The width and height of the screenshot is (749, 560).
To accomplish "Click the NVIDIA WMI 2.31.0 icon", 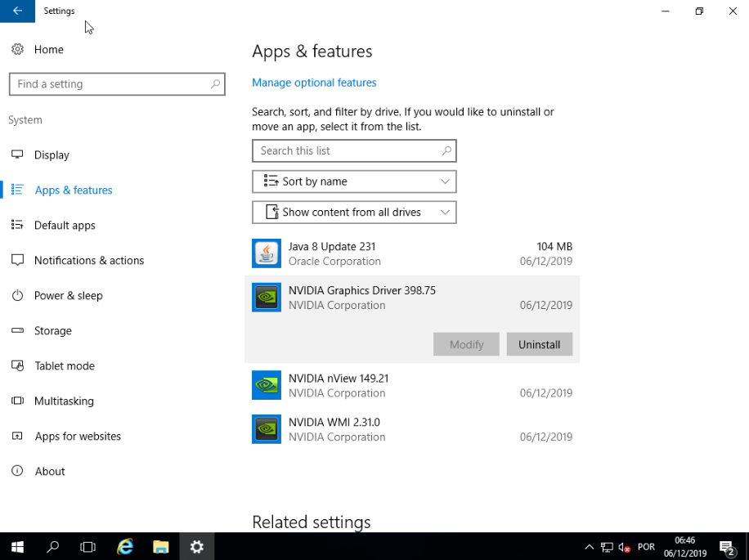I will 267,429.
